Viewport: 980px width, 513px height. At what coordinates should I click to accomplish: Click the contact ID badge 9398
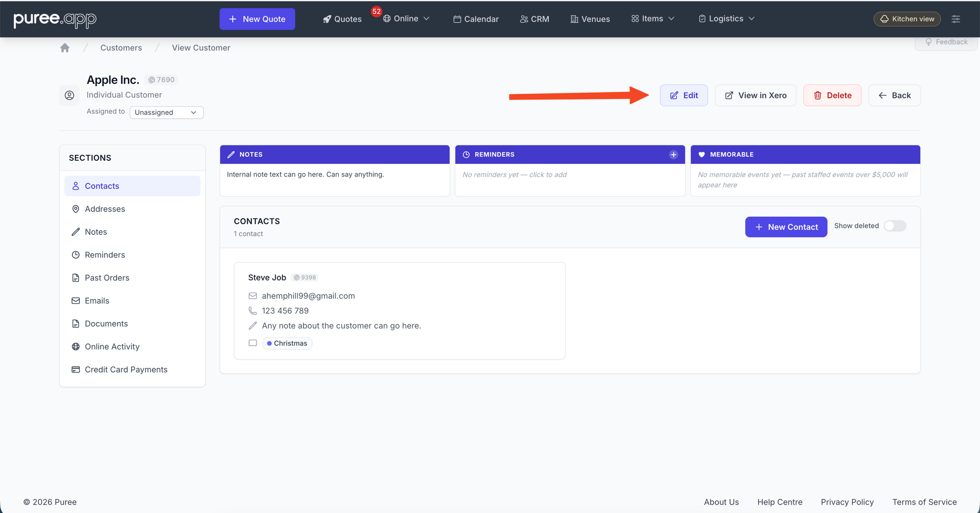305,278
